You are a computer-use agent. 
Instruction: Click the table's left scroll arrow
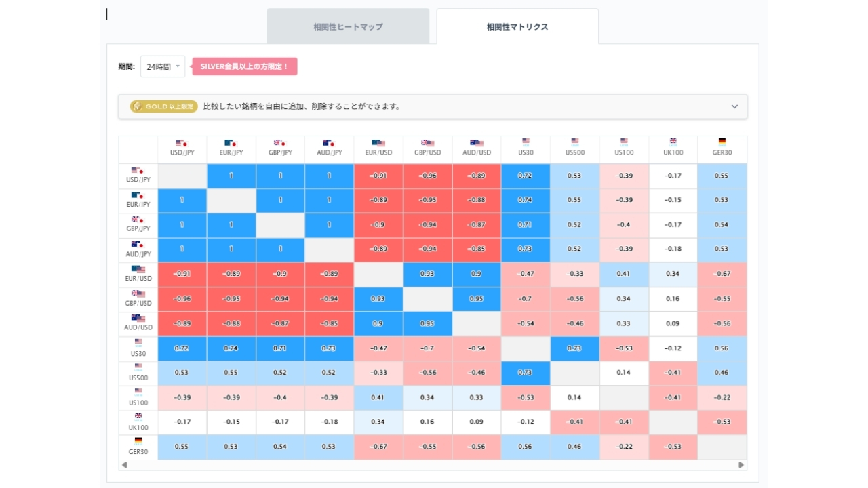click(x=124, y=465)
